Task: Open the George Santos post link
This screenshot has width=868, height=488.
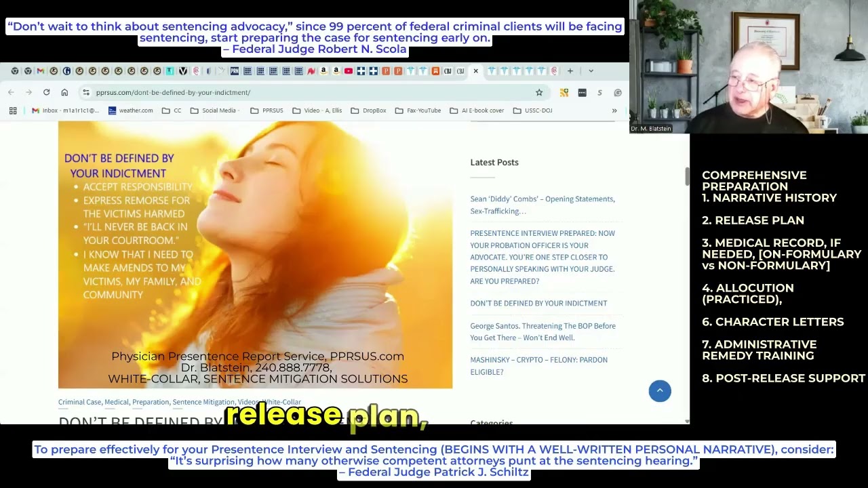Action: click(542, 331)
